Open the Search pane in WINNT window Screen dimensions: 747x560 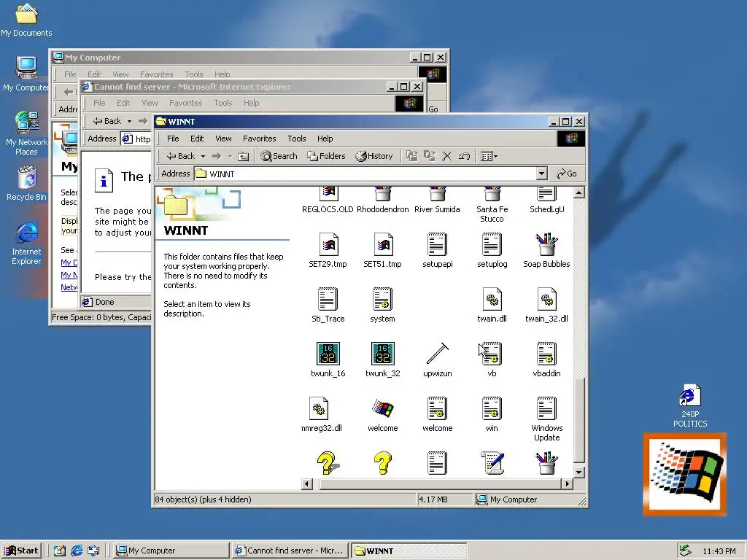point(279,156)
